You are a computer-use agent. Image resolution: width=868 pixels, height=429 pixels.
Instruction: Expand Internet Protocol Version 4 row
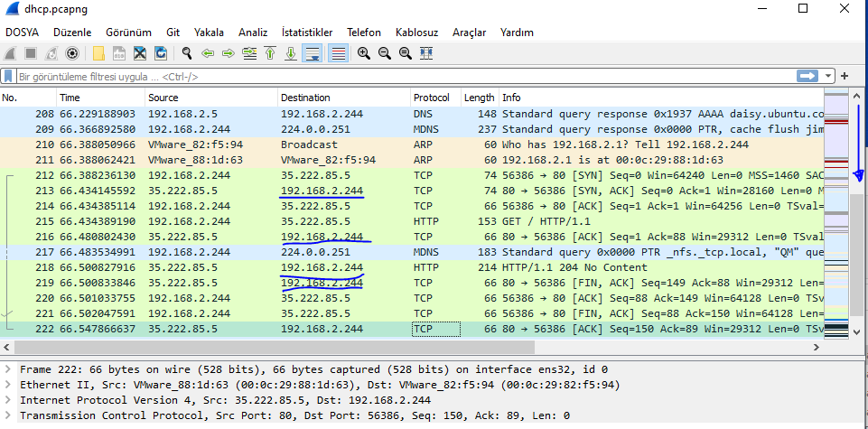(7, 400)
